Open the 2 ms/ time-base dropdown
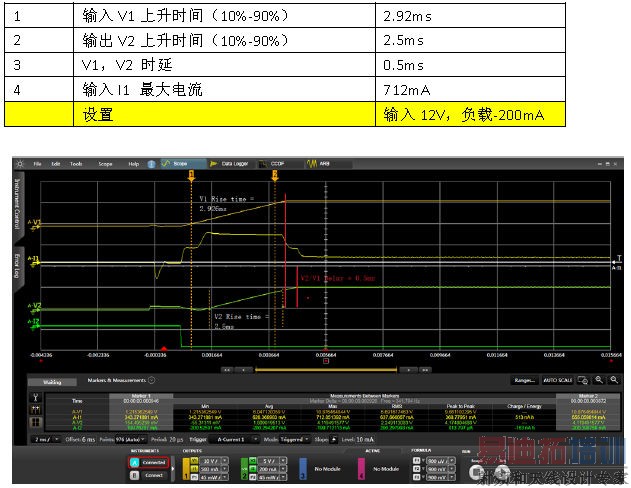631x488 pixels. coord(46,439)
